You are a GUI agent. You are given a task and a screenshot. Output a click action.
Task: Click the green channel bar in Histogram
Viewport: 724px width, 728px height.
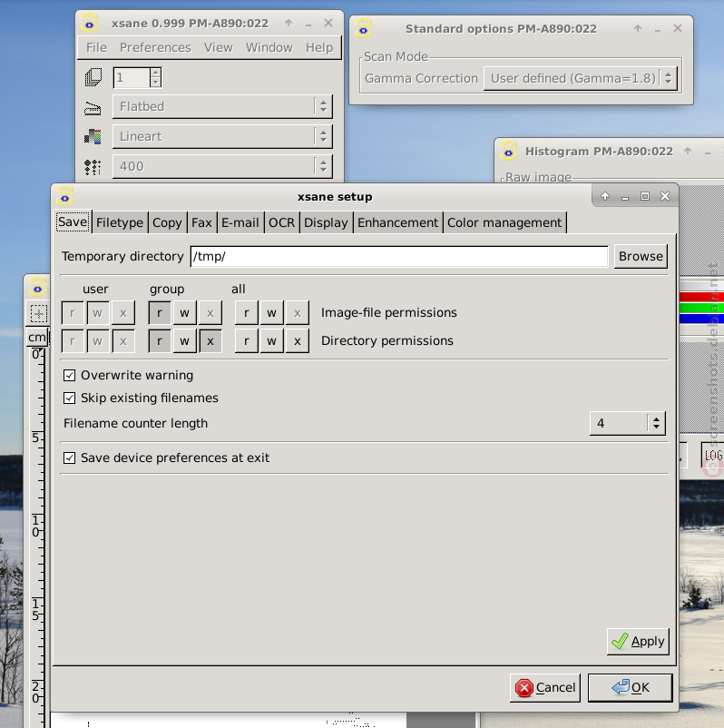tap(701, 308)
